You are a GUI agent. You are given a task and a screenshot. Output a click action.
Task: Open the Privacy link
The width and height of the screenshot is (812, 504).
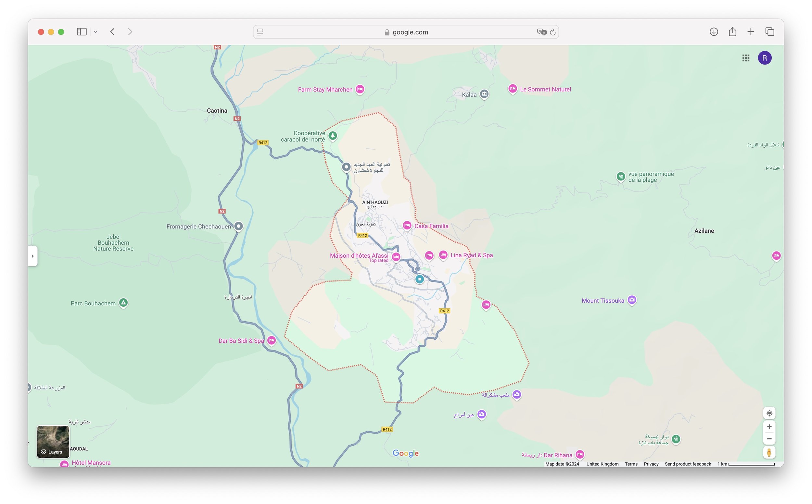coord(651,464)
